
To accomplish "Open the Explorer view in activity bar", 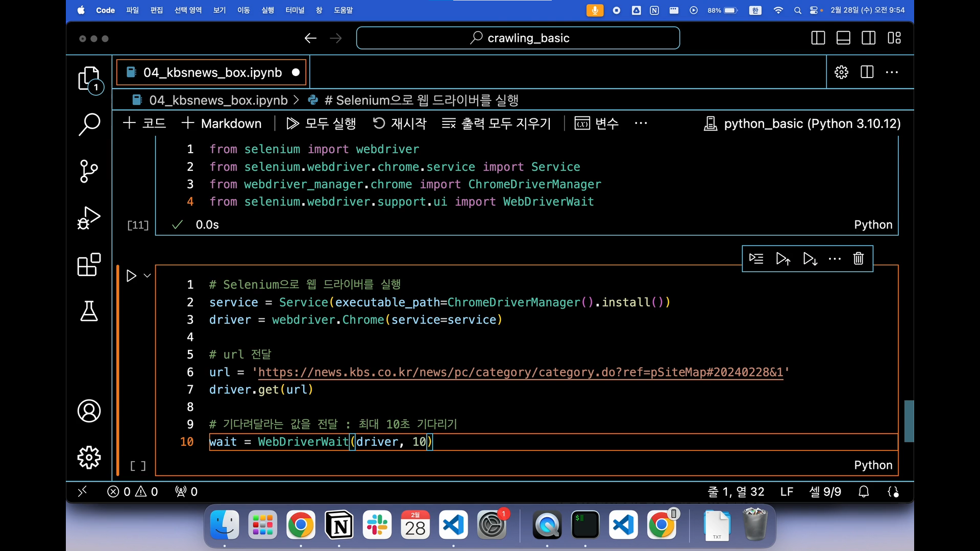I will click(x=89, y=79).
